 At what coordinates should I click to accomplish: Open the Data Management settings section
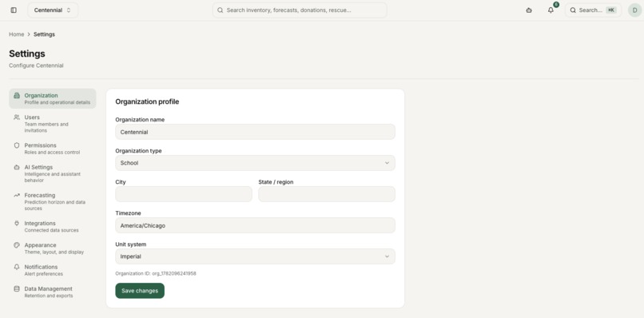tap(53, 292)
